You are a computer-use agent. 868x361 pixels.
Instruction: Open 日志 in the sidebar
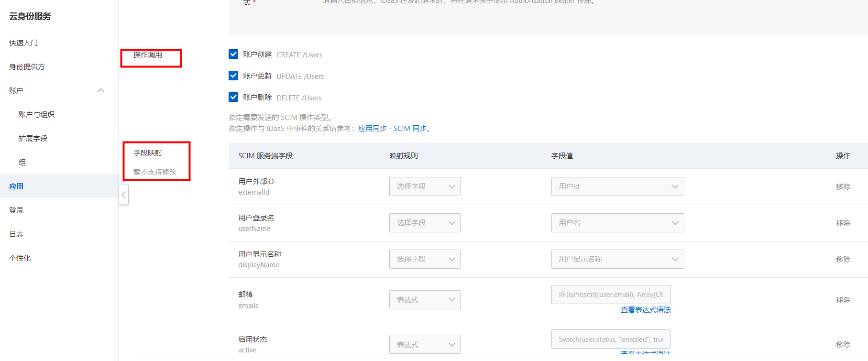click(16, 234)
